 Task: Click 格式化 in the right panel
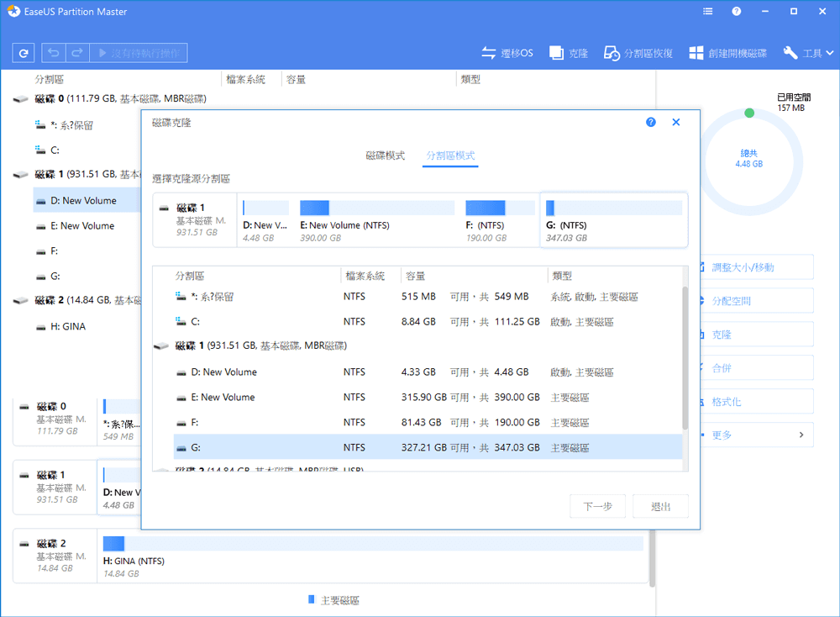coord(757,402)
